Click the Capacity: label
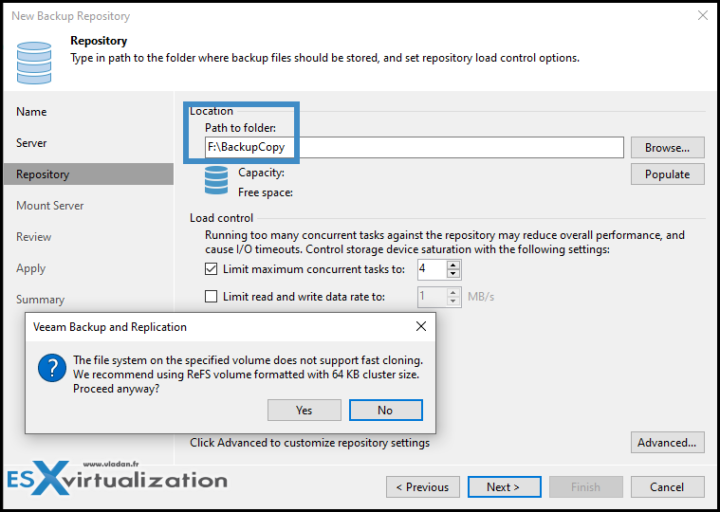Image resolution: width=720 pixels, height=512 pixels. (261, 173)
